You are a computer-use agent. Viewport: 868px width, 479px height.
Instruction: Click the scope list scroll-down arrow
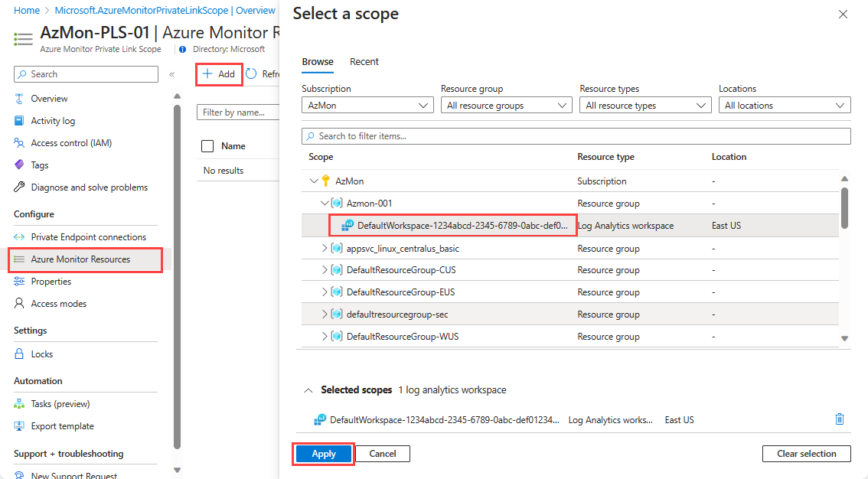click(844, 338)
